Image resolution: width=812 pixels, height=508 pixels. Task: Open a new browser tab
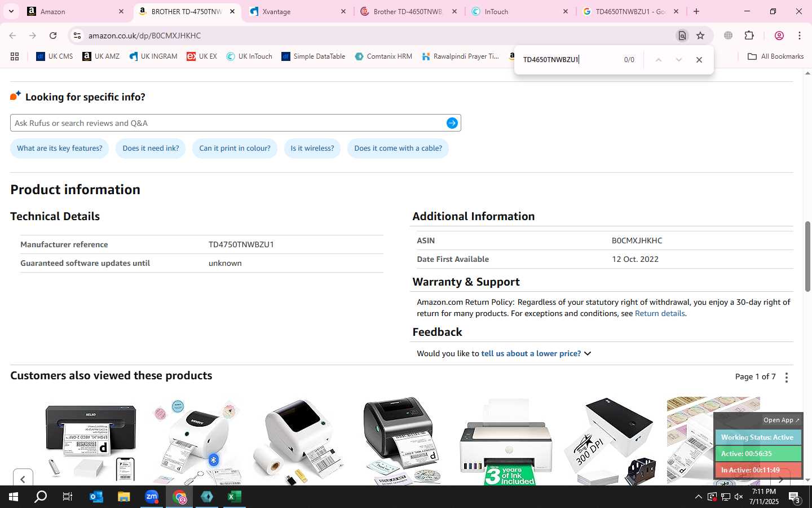[696, 11]
